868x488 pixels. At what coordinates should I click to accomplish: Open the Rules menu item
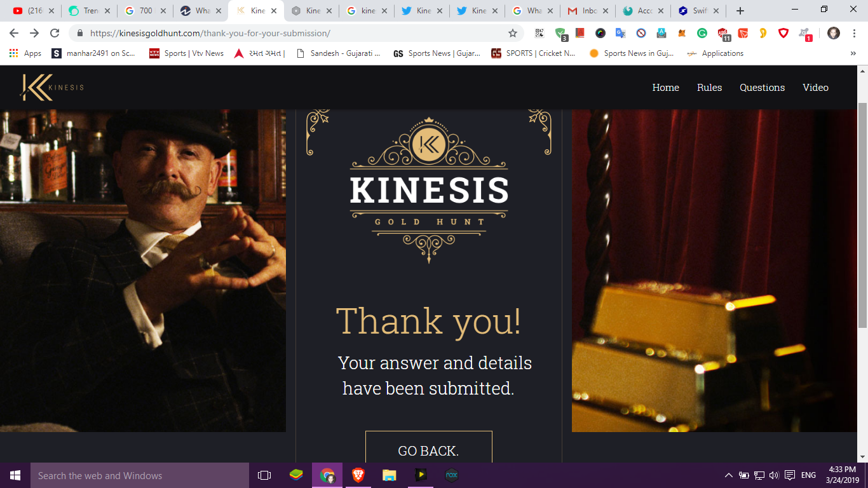[709, 88]
